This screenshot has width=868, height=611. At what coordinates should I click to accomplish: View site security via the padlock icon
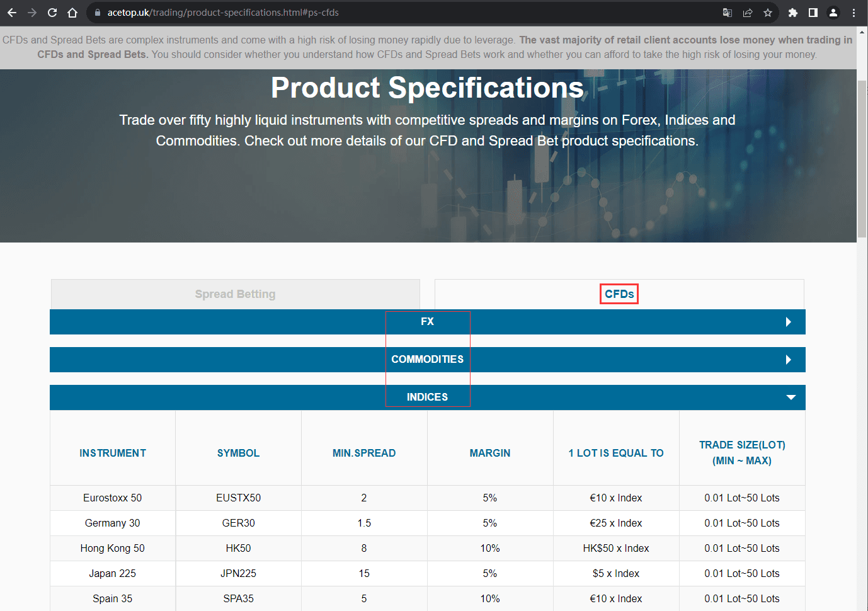click(x=98, y=13)
